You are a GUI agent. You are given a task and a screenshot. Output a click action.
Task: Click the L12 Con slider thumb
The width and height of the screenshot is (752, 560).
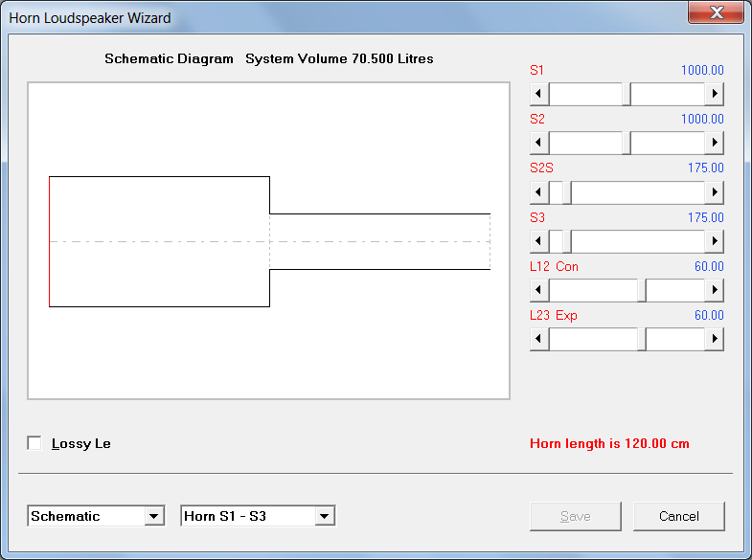[642, 290]
